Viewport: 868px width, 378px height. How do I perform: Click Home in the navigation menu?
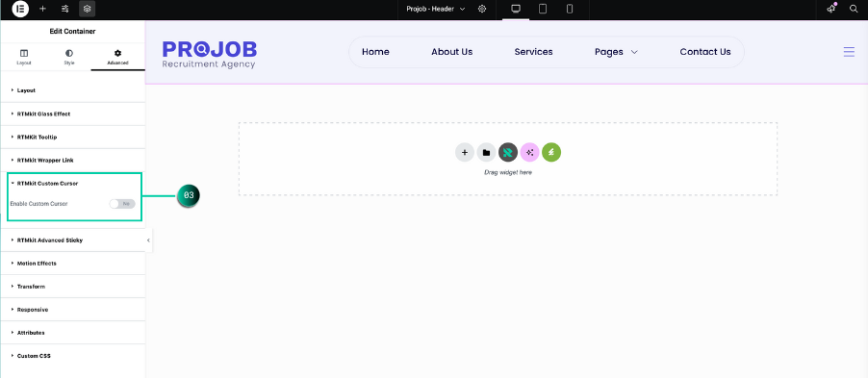click(x=375, y=52)
